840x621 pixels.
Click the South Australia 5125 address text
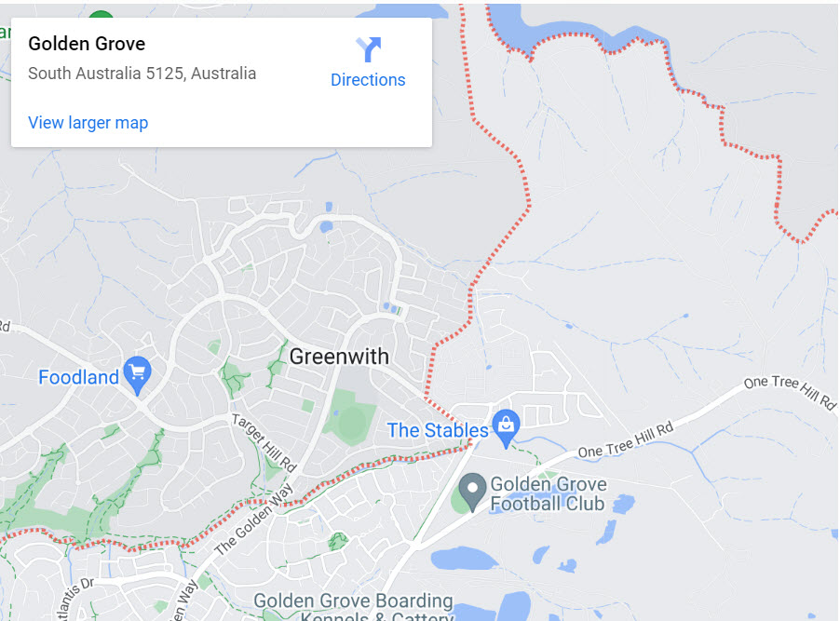[x=142, y=74]
